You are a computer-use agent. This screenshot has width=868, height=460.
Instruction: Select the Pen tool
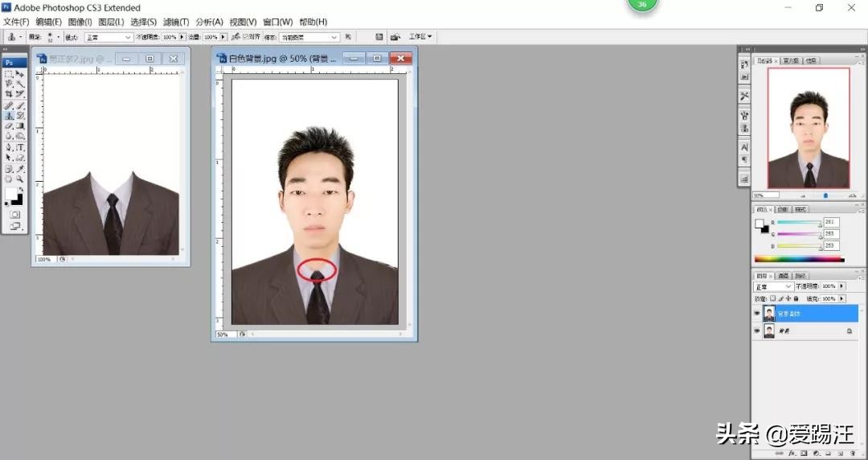tap(9, 147)
